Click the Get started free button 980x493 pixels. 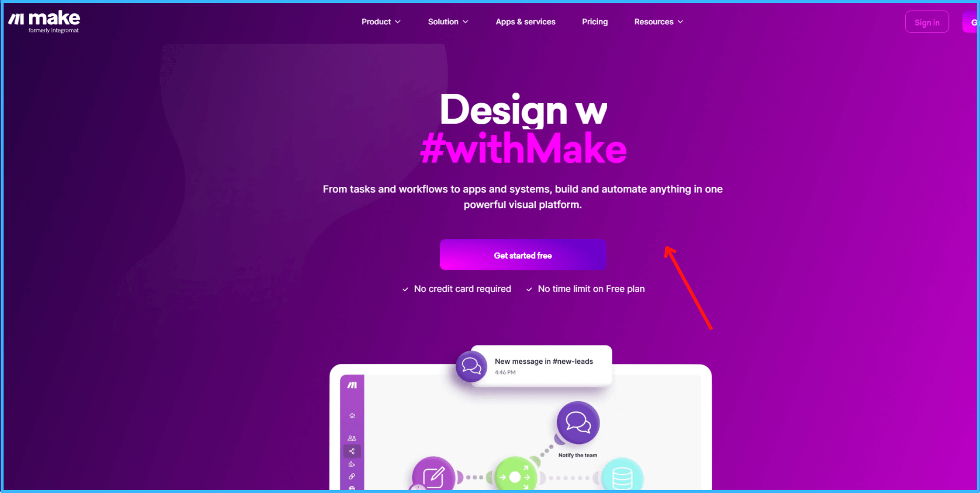(523, 255)
